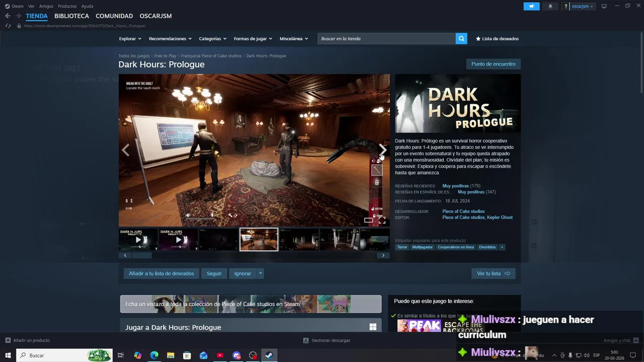Select the Cooperativos en línea tag

point(456,247)
